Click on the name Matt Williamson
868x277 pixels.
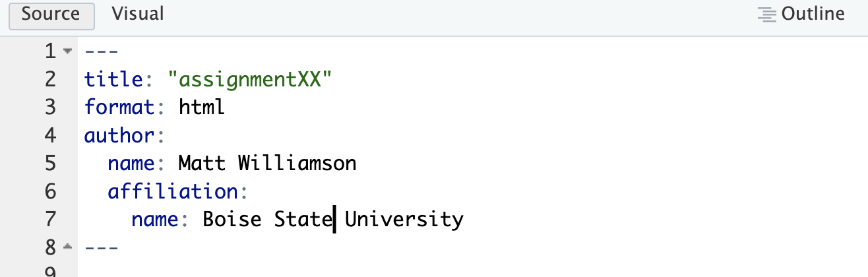267,164
